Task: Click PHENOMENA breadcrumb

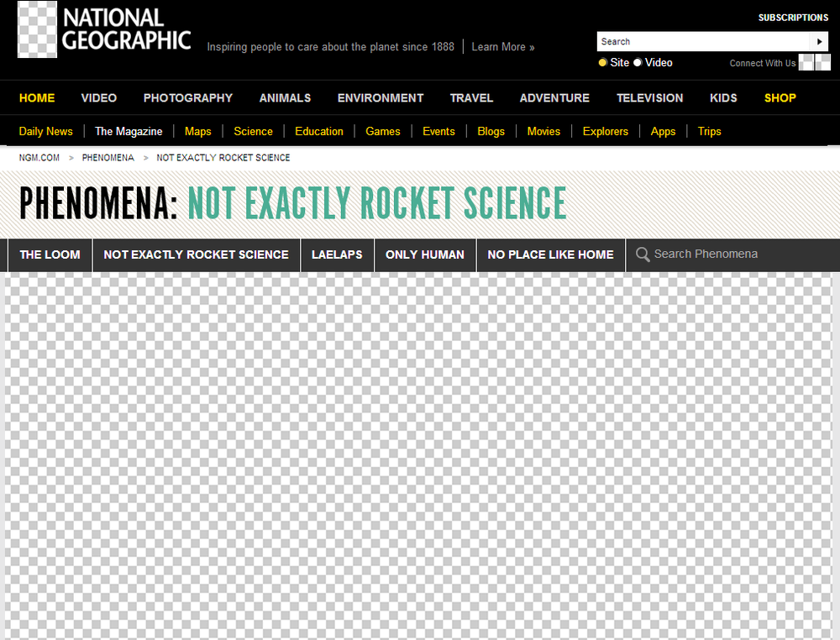Action: tap(108, 157)
